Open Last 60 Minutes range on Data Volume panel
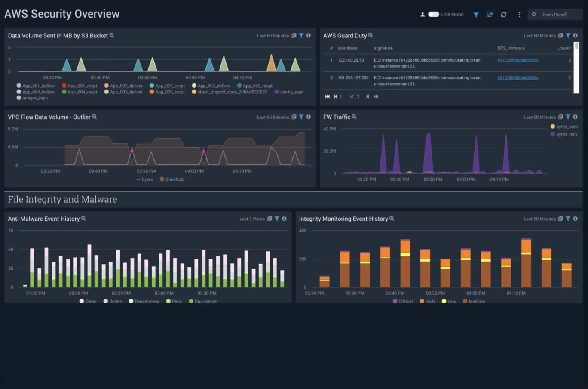The image size is (588, 389). tap(273, 36)
